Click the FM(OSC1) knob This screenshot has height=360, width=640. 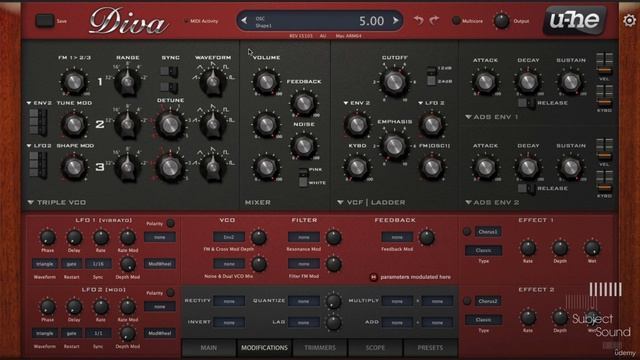point(432,167)
